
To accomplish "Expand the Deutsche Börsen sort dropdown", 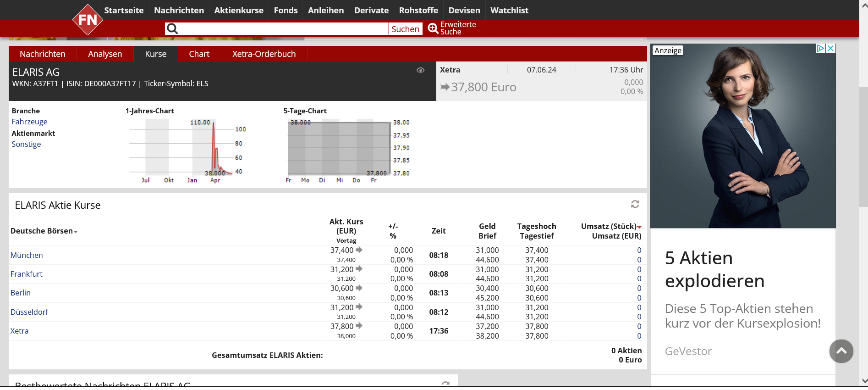I will point(76,232).
